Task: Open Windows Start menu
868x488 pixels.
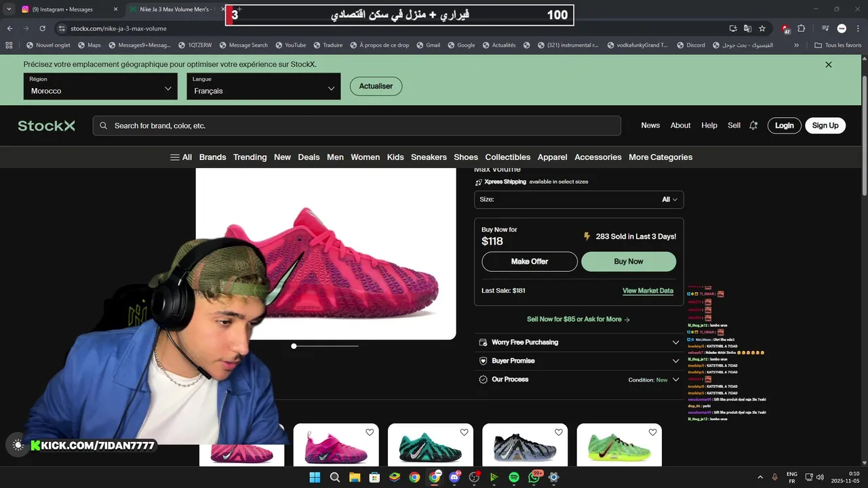Action: tap(315, 477)
